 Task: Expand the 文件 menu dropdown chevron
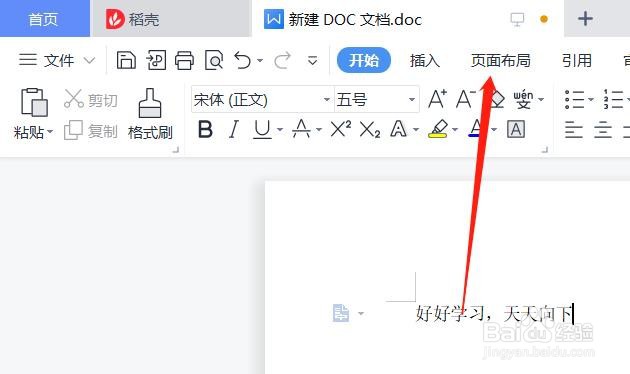tap(89, 61)
